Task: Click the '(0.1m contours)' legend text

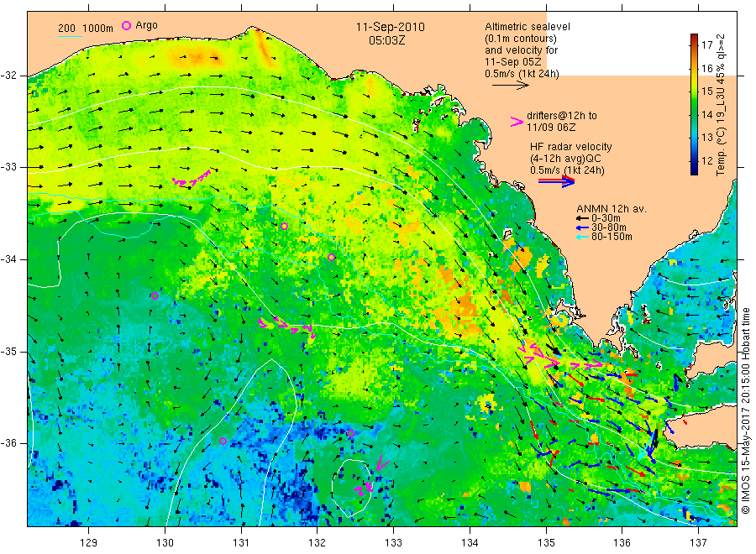Action: click(x=520, y=39)
